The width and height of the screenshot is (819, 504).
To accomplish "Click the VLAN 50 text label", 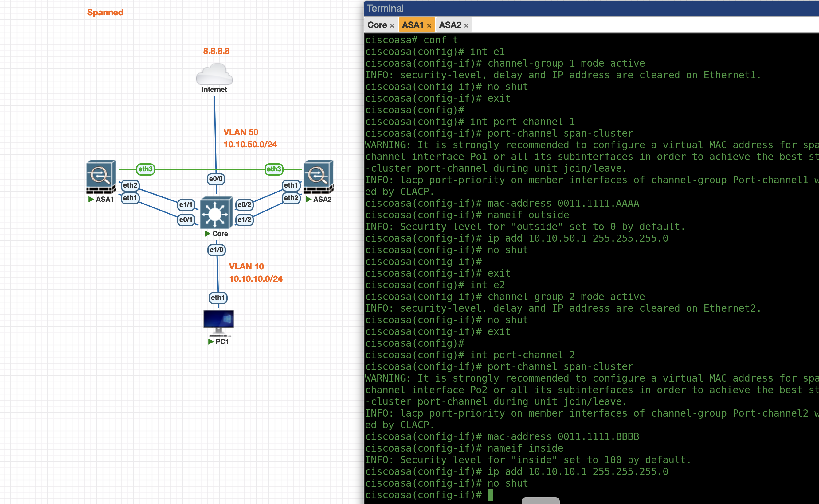I will tap(241, 132).
